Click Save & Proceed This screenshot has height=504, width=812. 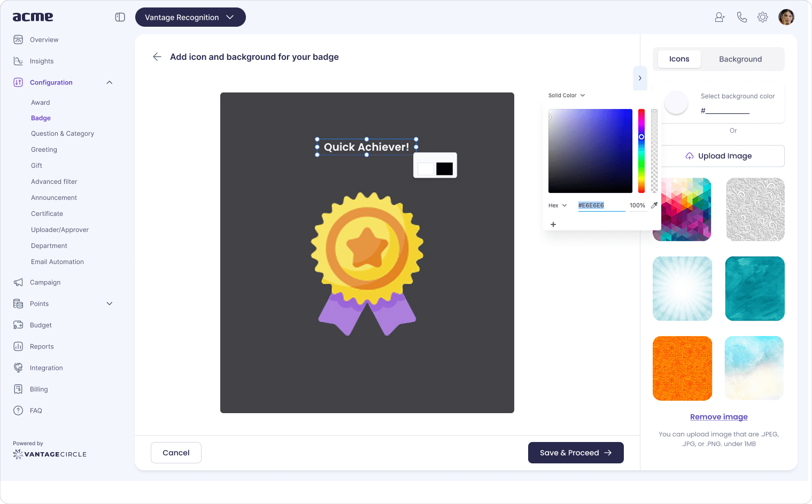[576, 453]
